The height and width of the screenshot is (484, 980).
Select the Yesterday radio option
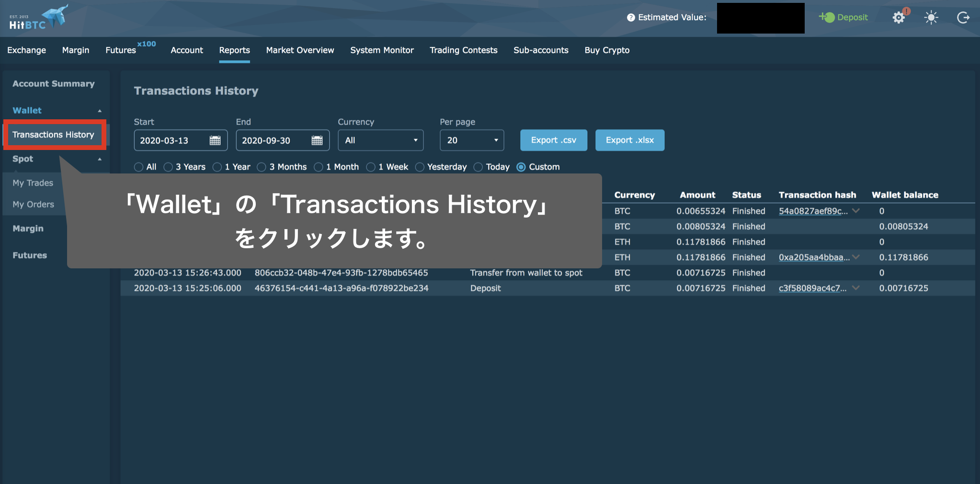(x=420, y=167)
